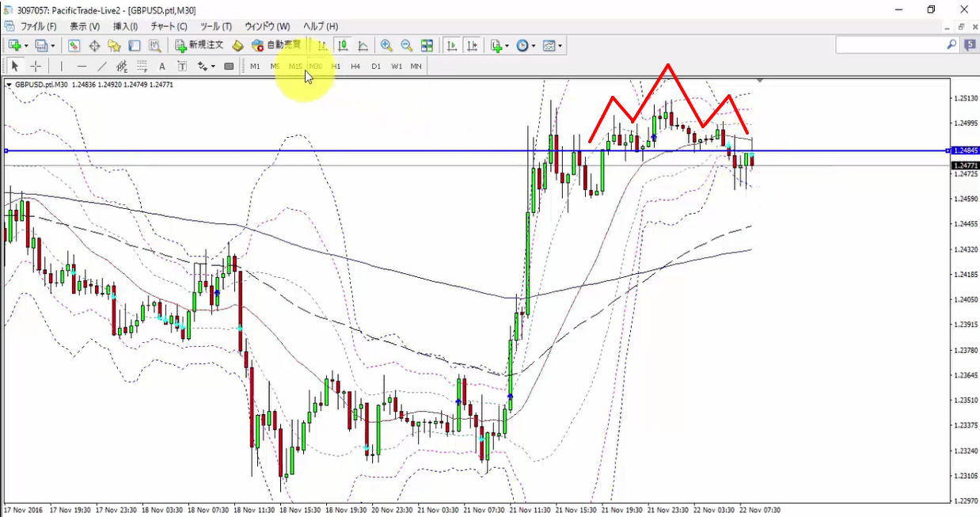The image size is (980, 517).
Task: Switch to bar chart mode
Action: click(323, 46)
